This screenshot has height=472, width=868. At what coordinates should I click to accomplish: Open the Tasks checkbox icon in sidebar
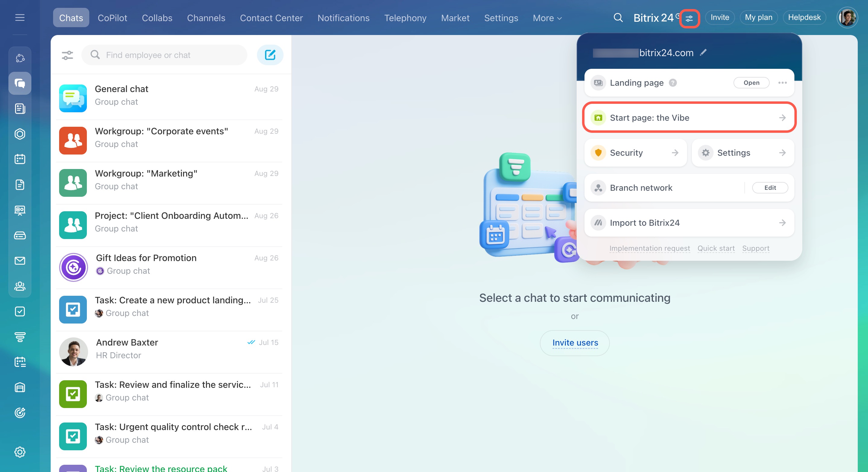pos(20,311)
